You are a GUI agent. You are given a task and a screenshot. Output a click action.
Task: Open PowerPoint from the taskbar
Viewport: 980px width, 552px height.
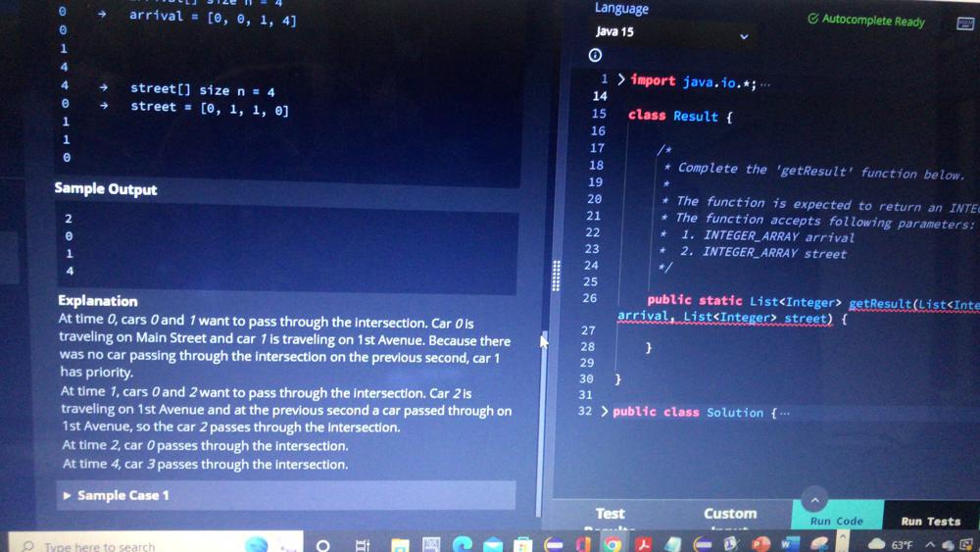tap(760, 544)
